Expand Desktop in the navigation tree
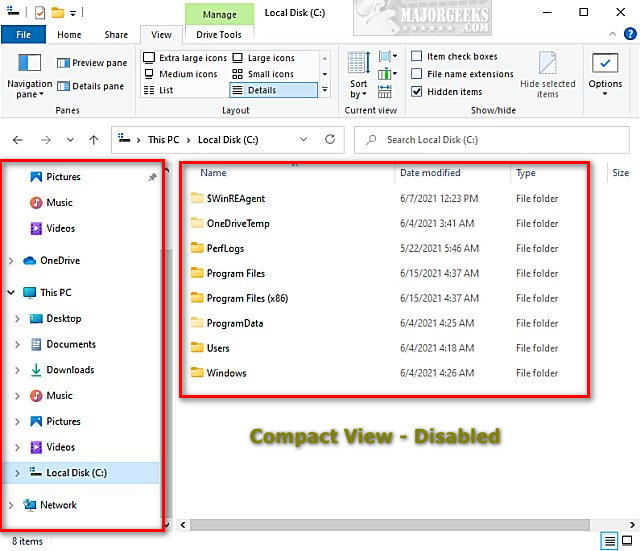 click(17, 318)
